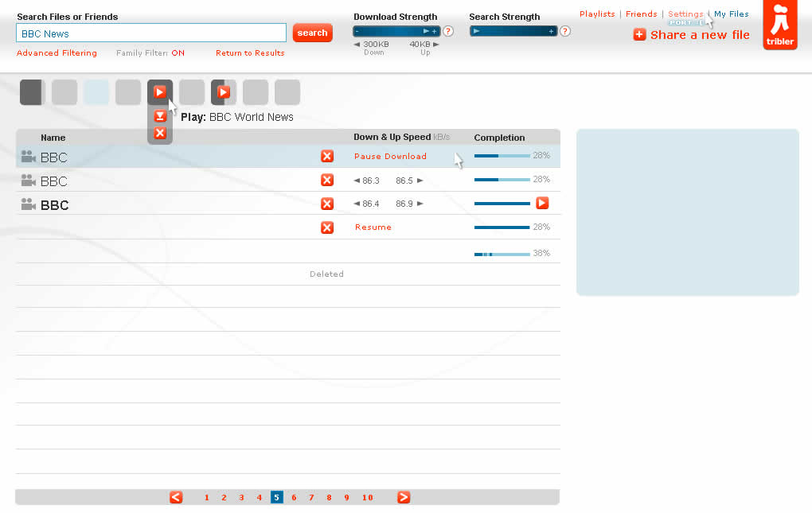Select the light blue thumbnail
Image resolution: width=812 pixels, height=513 pixels.
[96, 92]
